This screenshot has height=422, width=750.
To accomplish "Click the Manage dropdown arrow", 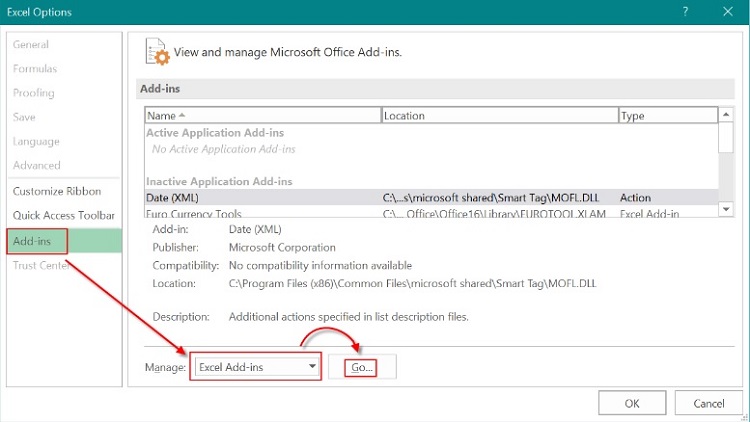I will 312,366.
